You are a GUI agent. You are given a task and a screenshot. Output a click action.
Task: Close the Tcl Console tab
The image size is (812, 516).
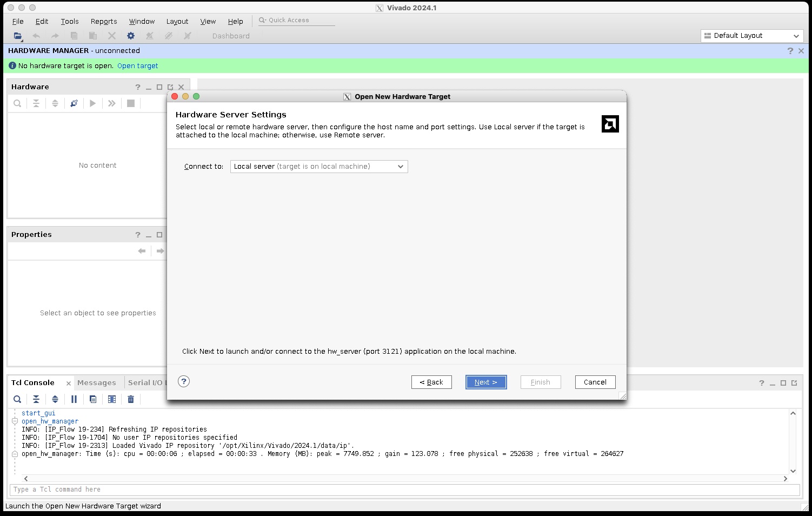point(69,383)
